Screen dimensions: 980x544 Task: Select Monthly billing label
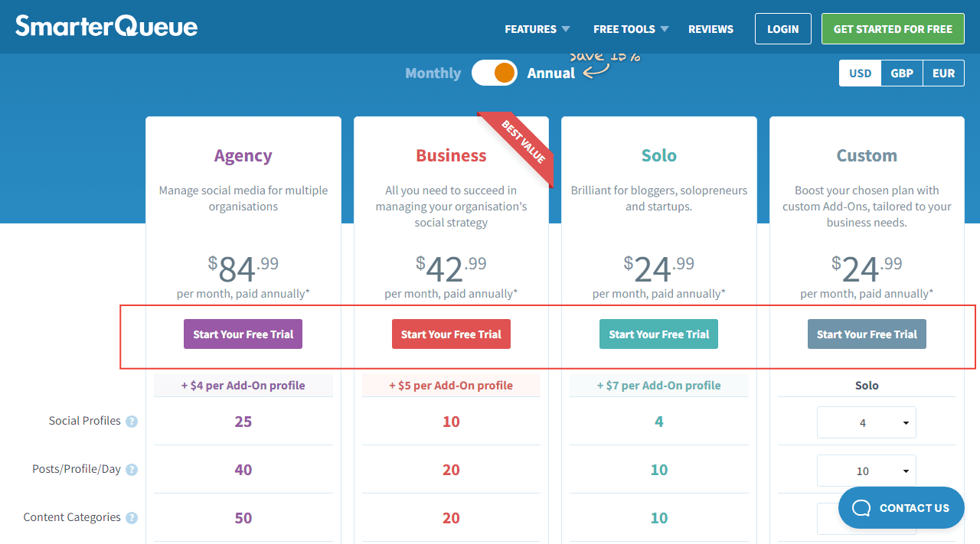433,73
